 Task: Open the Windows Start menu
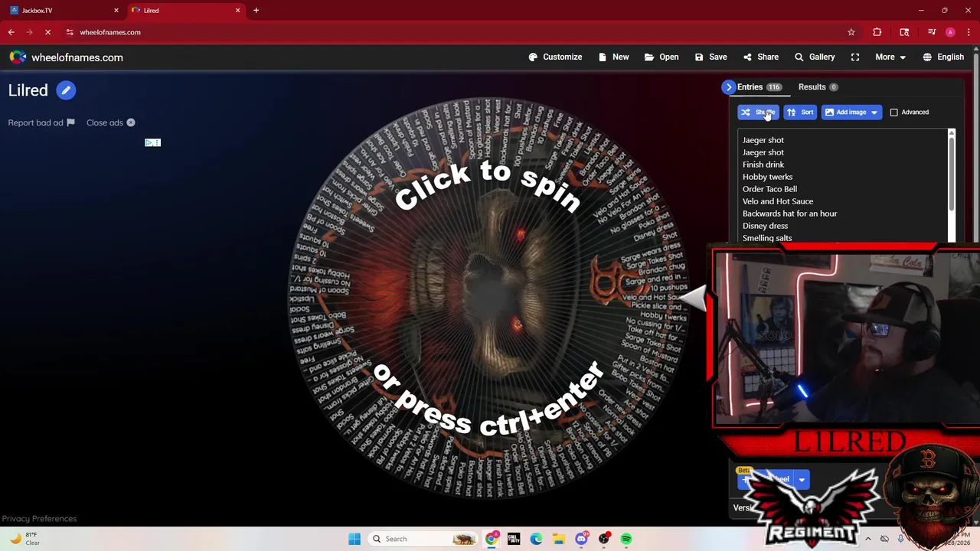354,539
